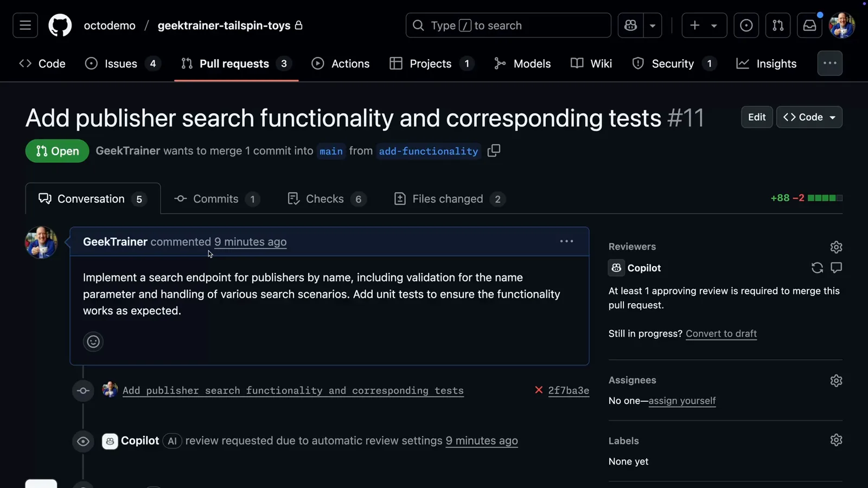Open the Issues tab

tap(123, 63)
